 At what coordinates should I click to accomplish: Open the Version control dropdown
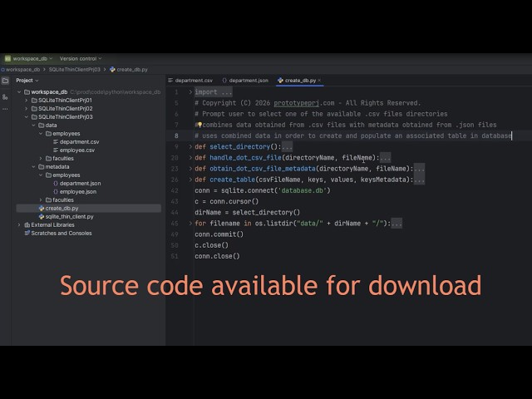point(81,59)
